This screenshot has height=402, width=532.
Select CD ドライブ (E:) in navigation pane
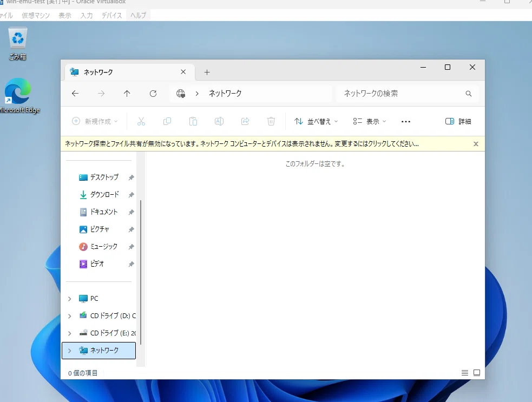coord(98,333)
